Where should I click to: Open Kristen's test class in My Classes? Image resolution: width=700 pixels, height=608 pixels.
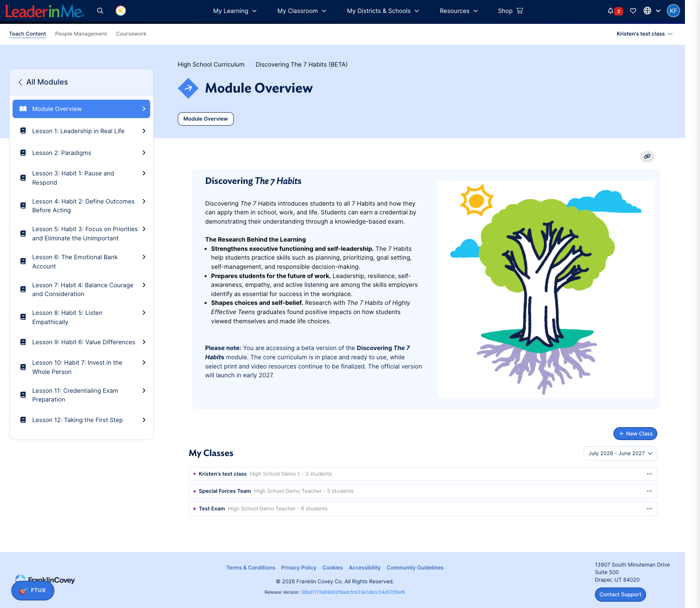(223, 474)
